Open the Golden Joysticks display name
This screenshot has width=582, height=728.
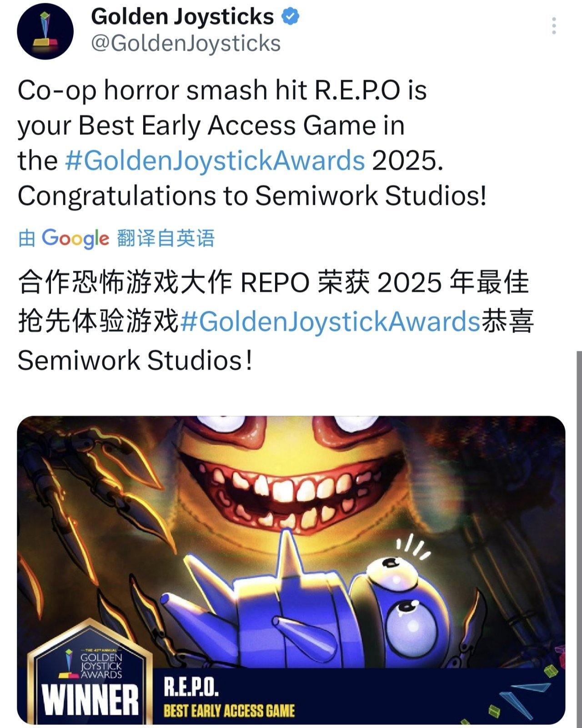tap(182, 17)
